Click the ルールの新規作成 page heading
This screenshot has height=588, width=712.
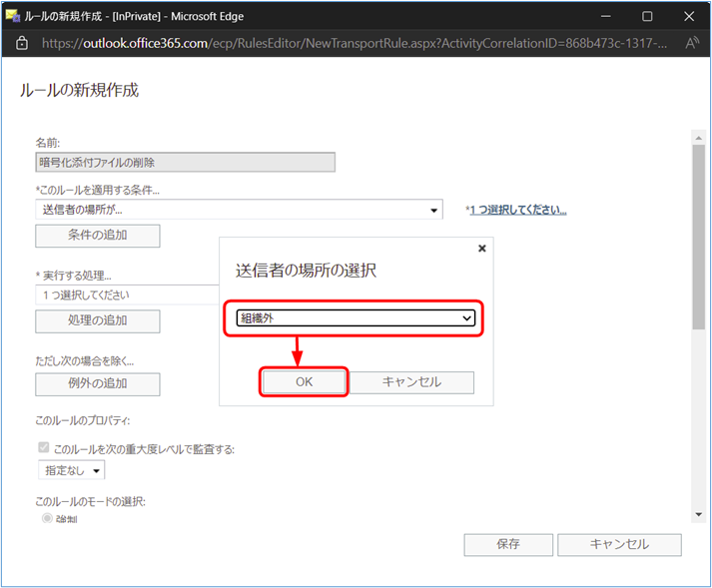click(x=79, y=91)
